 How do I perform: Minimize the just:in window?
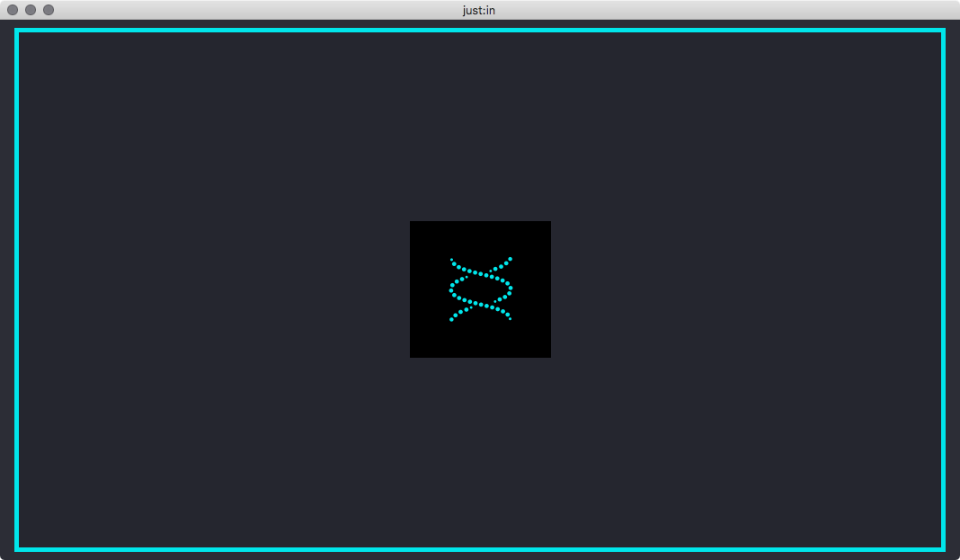[x=31, y=10]
